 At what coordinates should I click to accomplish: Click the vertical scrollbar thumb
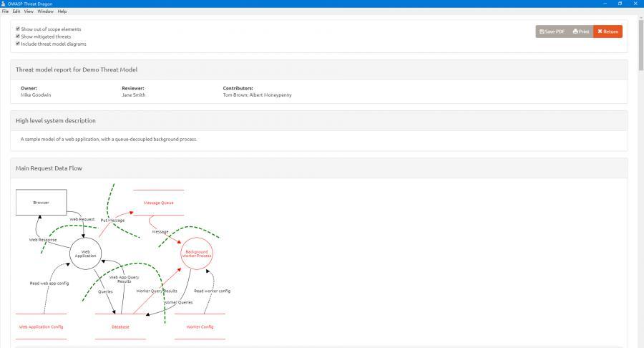(640, 44)
